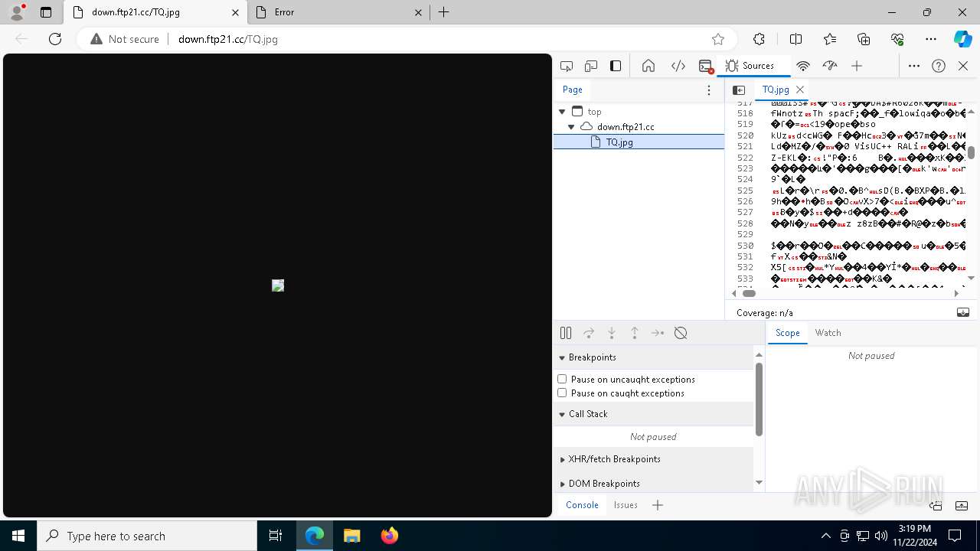
Task: Click the horizontal scrollbar of source editor
Action: point(750,293)
